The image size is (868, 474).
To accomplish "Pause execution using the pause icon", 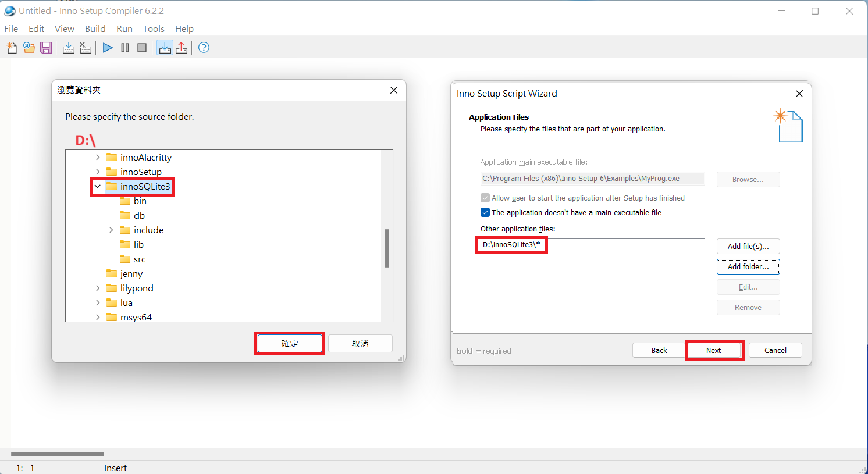I will point(124,48).
